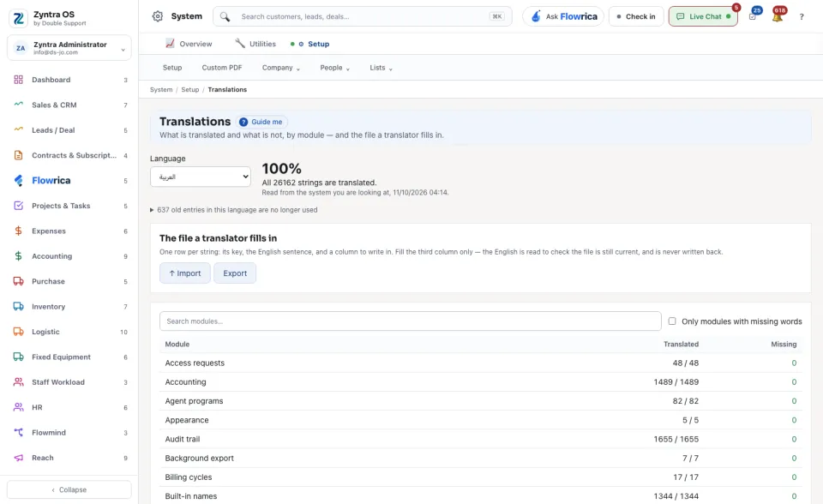Switch to the Overview tab

[189, 44]
